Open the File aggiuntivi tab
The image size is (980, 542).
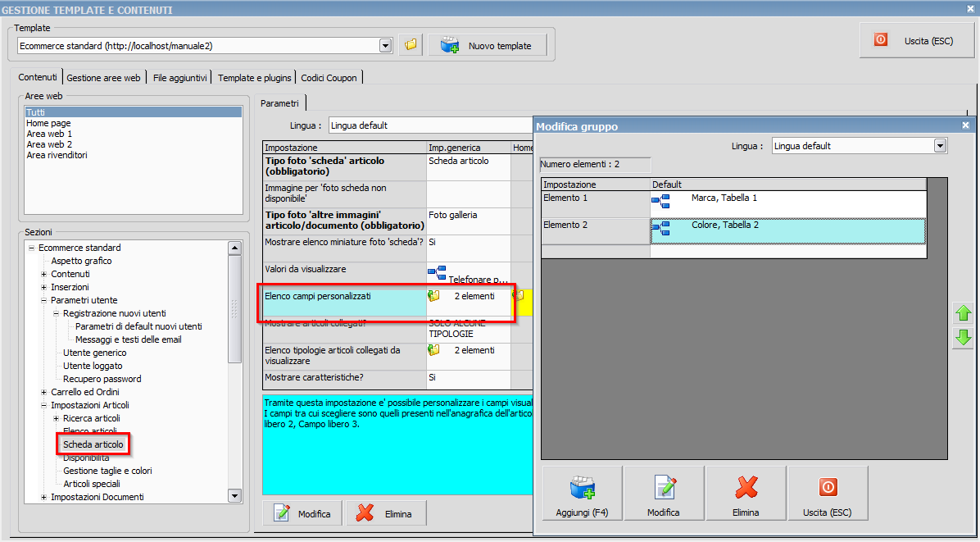pos(180,78)
